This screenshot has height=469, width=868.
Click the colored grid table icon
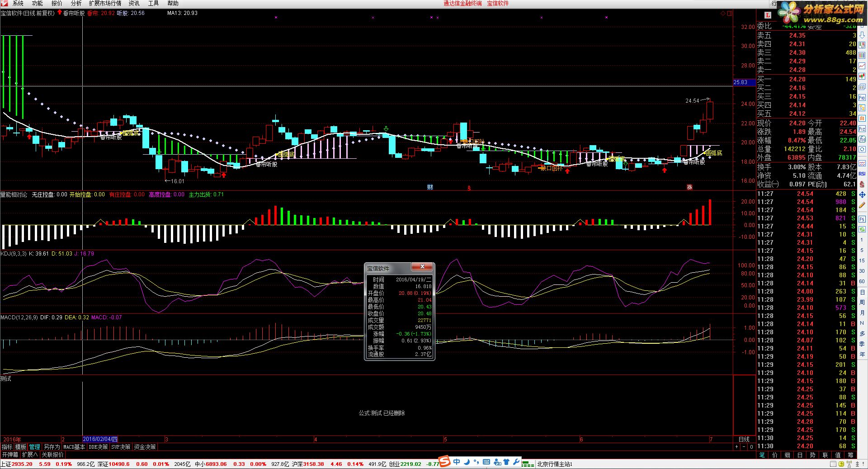[862, 55]
